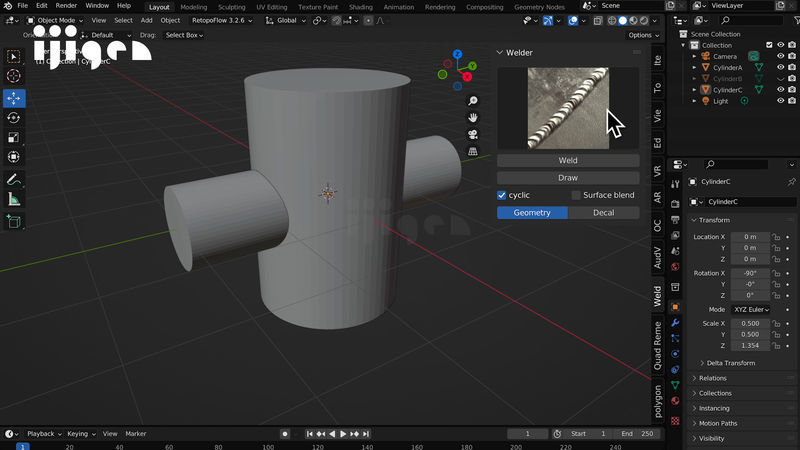The height and width of the screenshot is (450, 800).
Task: Toggle camera view in the viewport
Action: click(473, 134)
